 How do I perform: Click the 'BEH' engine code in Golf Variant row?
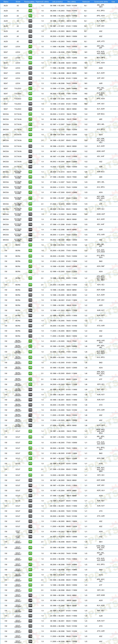point(101,542)
